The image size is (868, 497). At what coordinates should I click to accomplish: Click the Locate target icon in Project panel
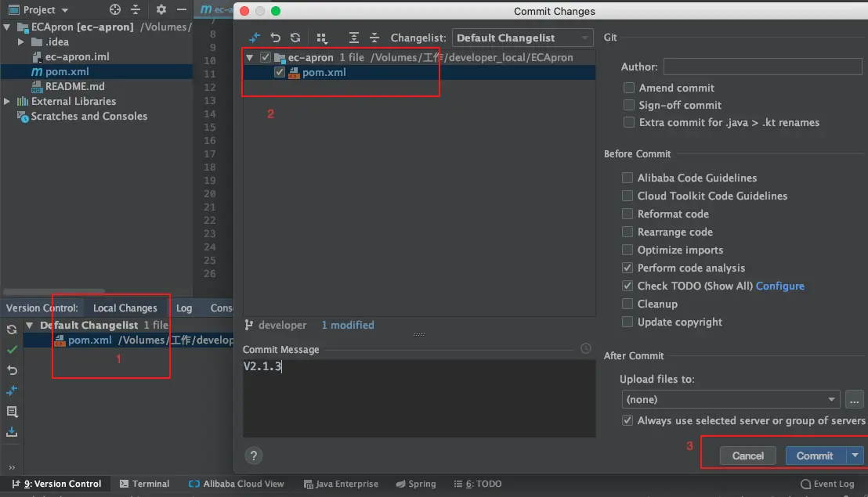114,9
